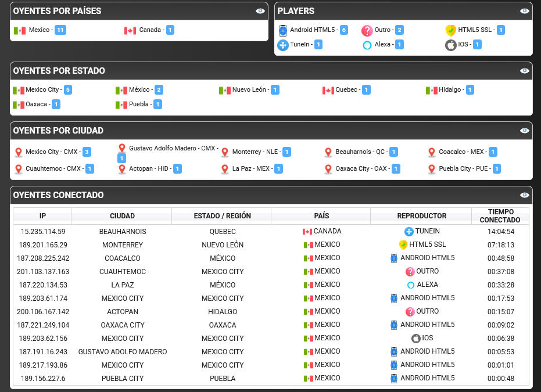Screen dimensions: 541x392
Task: Click the TuneIn icon in Players panel
Action: coord(283,45)
